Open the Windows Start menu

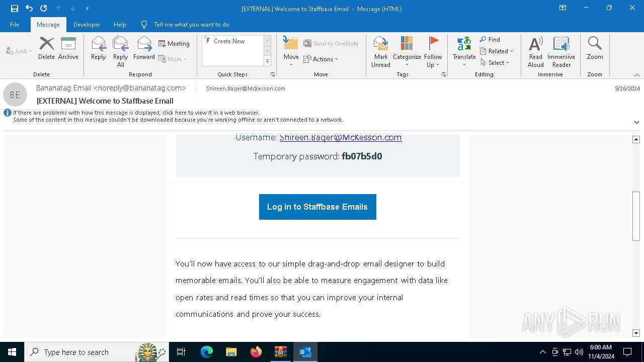(12, 352)
